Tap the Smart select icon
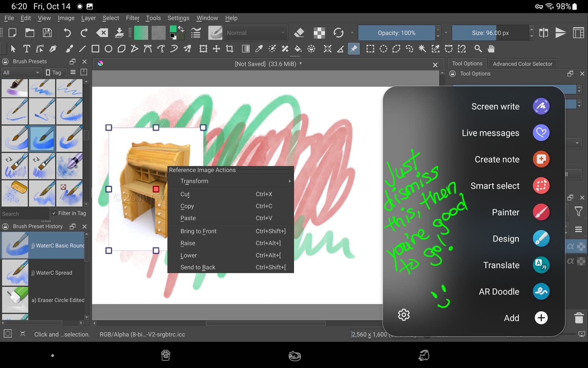The image size is (588, 368). [x=541, y=186]
